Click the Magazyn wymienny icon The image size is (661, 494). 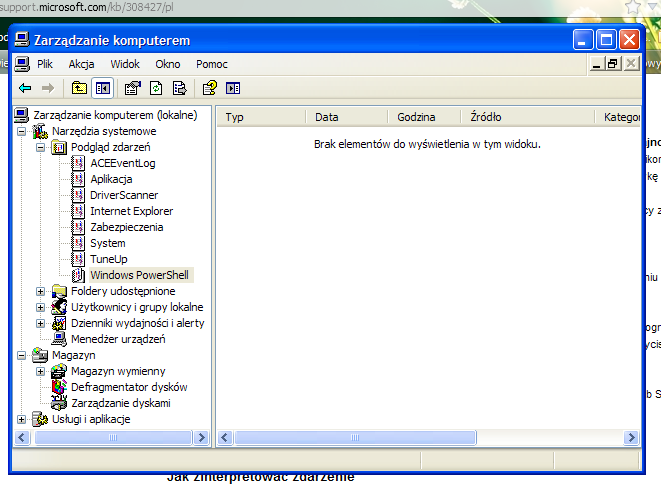tap(59, 371)
